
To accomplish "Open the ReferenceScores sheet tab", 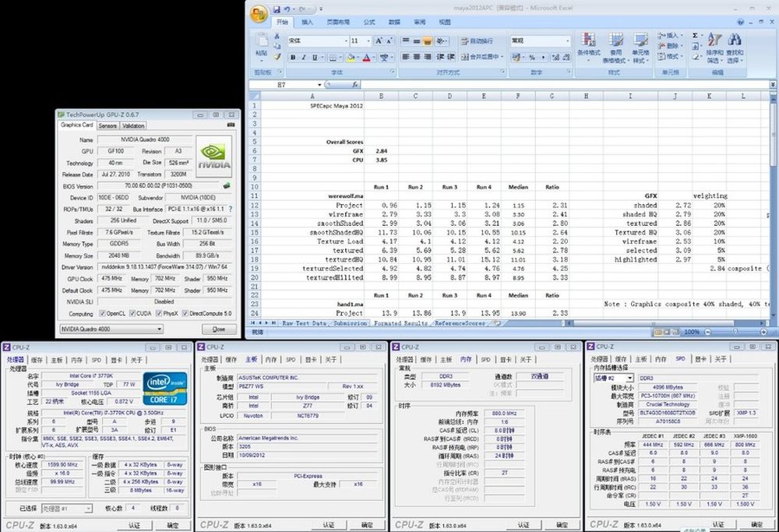I will pyautogui.click(x=460, y=323).
